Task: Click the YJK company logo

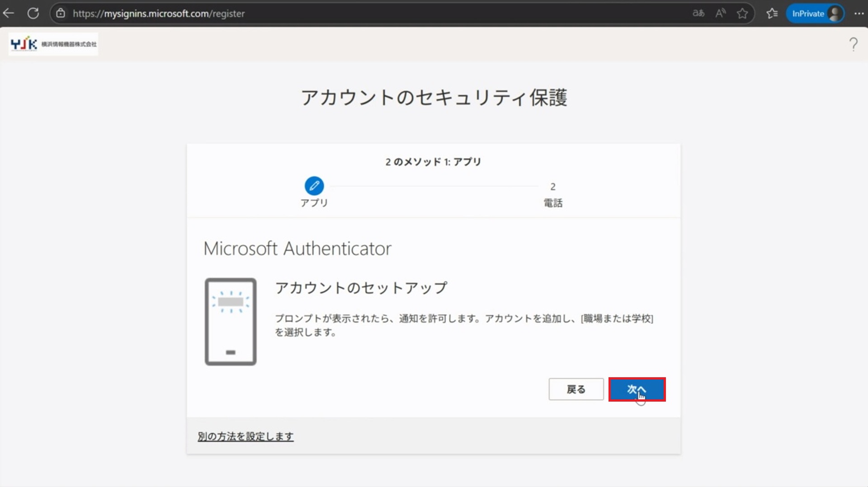Action: click(53, 44)
